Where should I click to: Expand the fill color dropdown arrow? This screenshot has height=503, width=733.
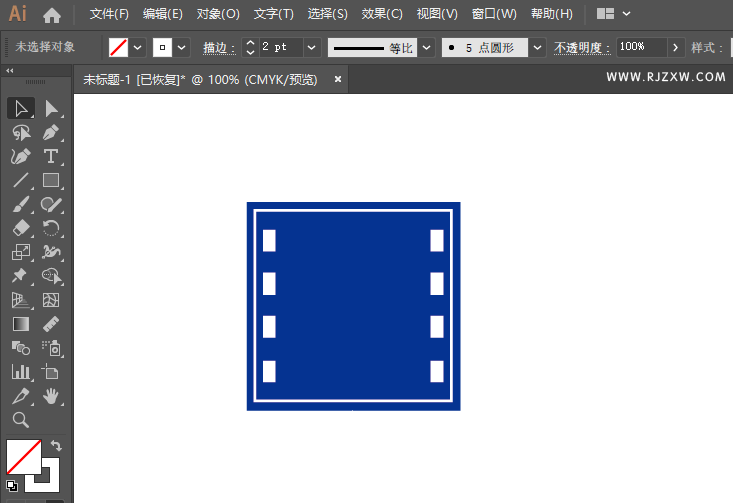[x=137, y=47]
